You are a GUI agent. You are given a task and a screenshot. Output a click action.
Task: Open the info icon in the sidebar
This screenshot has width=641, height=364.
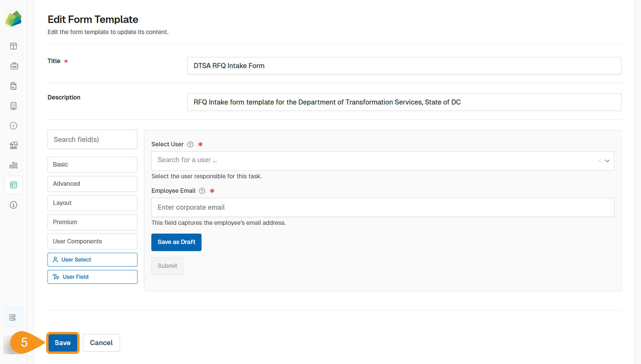(x=13, y=205)
